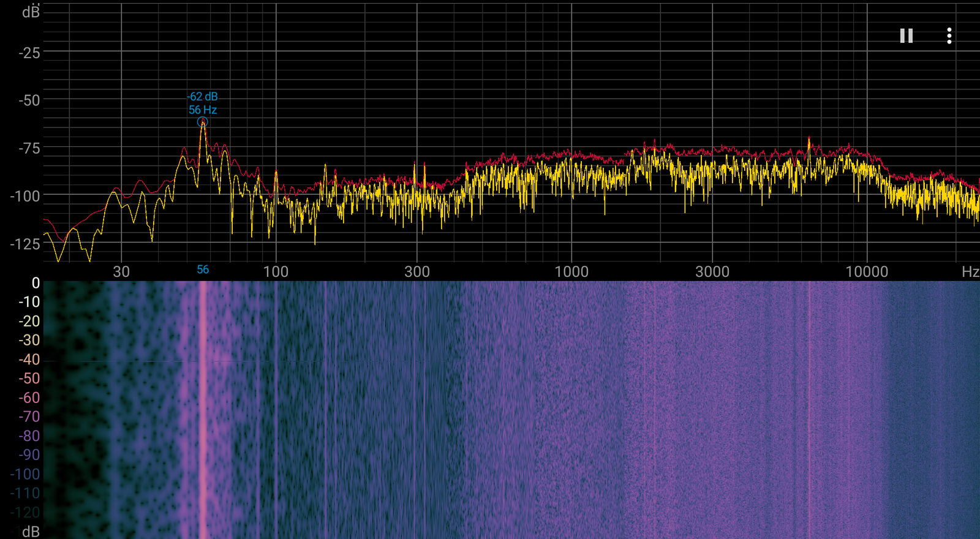
Task: Click the '-70' value on spectrogram color scale
Action: (29, 417)
